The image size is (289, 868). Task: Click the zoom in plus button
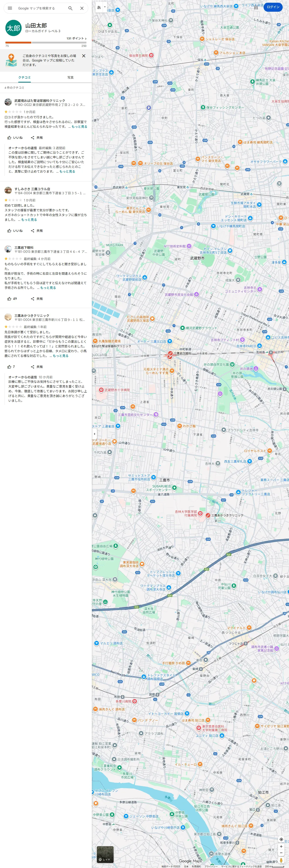tap(281, 846)
